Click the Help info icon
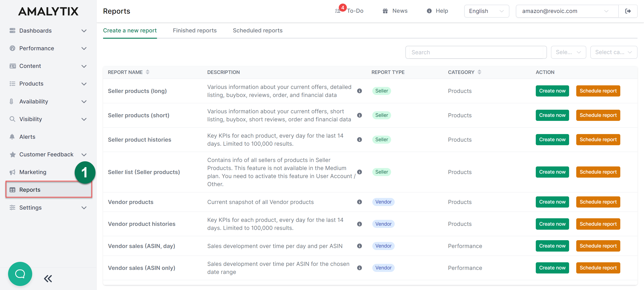This screenshot has height=290, width=644. pyautogui.click(x=429, y=11)
